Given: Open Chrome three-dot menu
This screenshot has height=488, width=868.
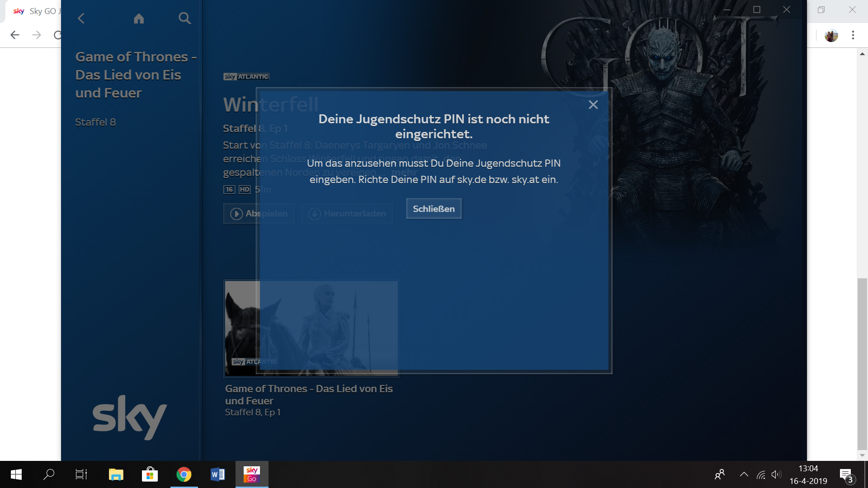Looking at the screenshot, I should click(853, 35).
